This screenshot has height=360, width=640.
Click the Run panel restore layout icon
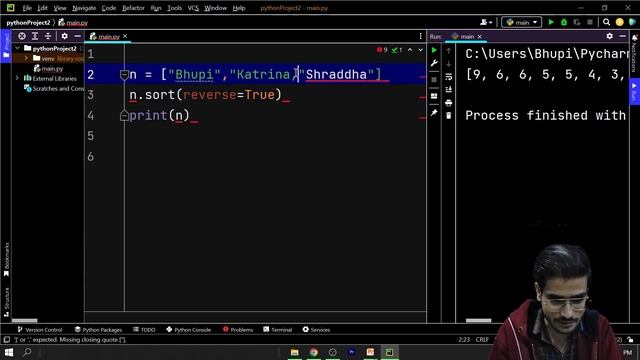tap(434, 96)
